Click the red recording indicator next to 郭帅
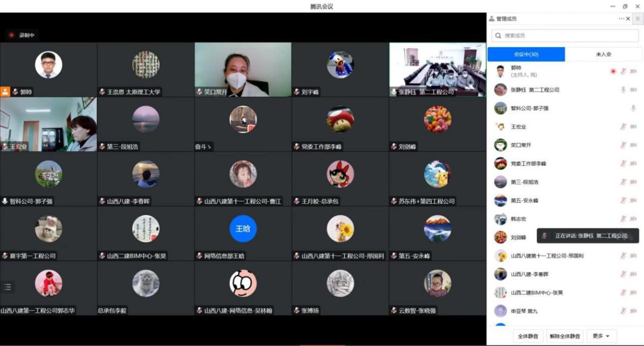644x346 pixels. coord(613,71)
